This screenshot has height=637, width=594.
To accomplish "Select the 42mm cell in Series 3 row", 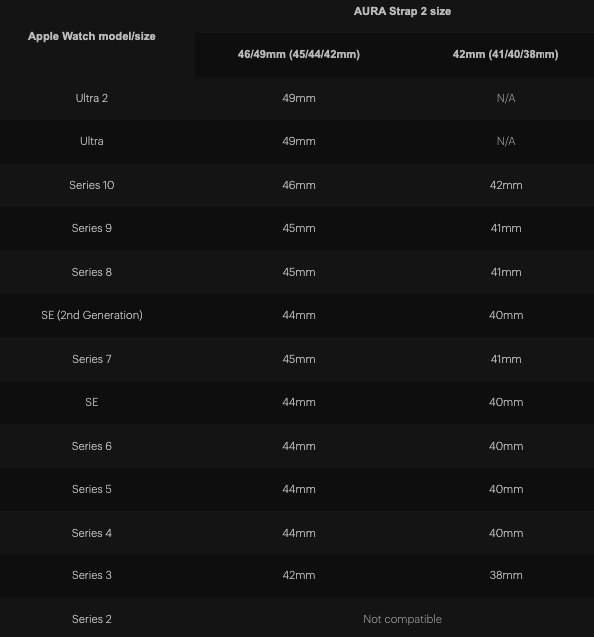I will click(299, 575).
